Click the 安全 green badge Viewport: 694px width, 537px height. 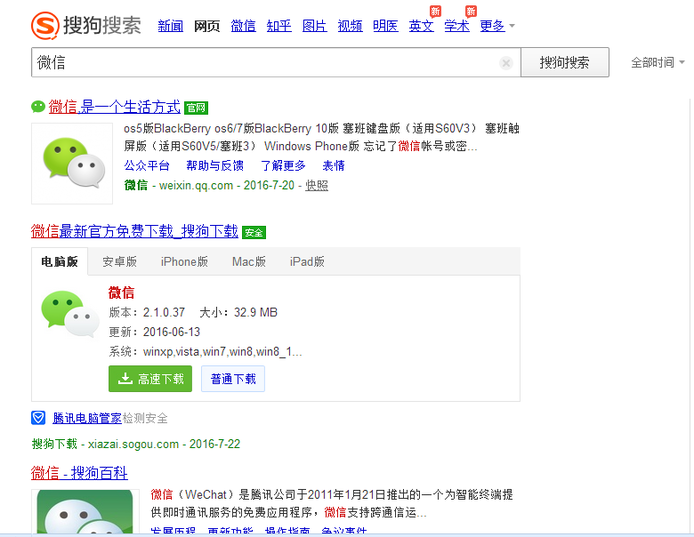coord(254,232)
